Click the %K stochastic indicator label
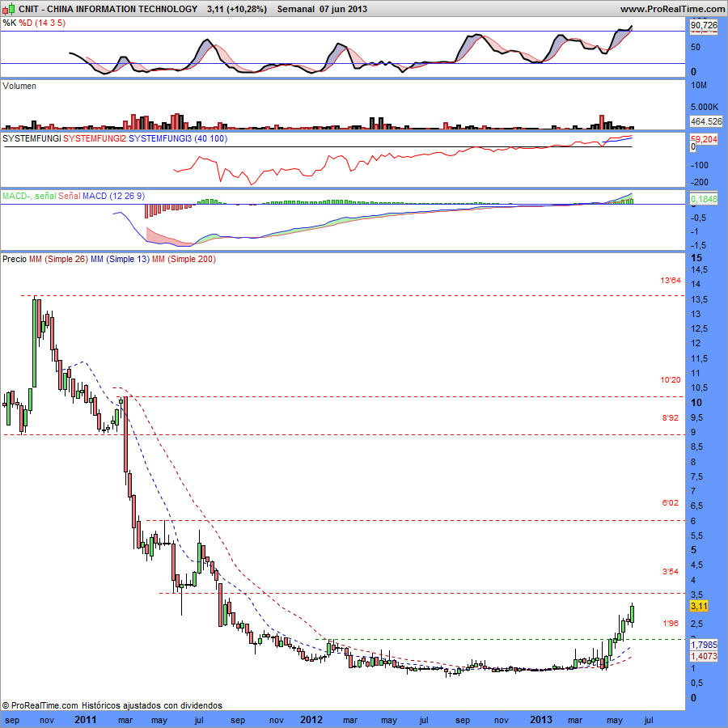This screenshot has width=728, height=728. [x=9, y=23]
